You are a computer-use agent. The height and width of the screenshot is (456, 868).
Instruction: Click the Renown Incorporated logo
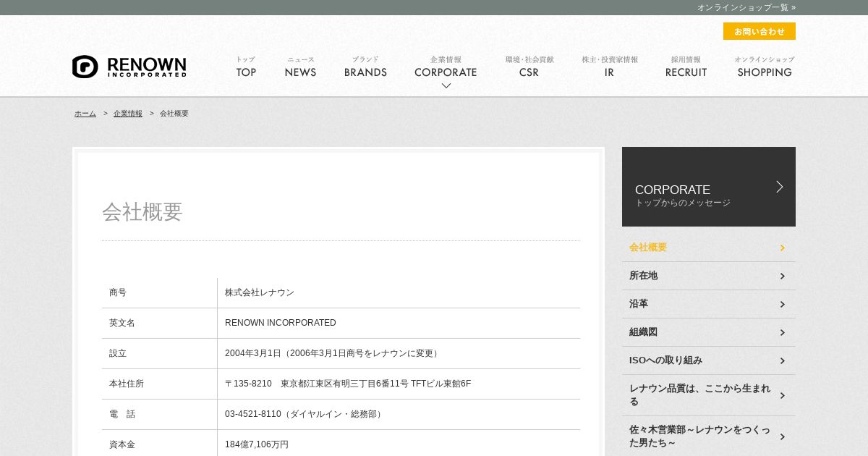coord(129,67)
